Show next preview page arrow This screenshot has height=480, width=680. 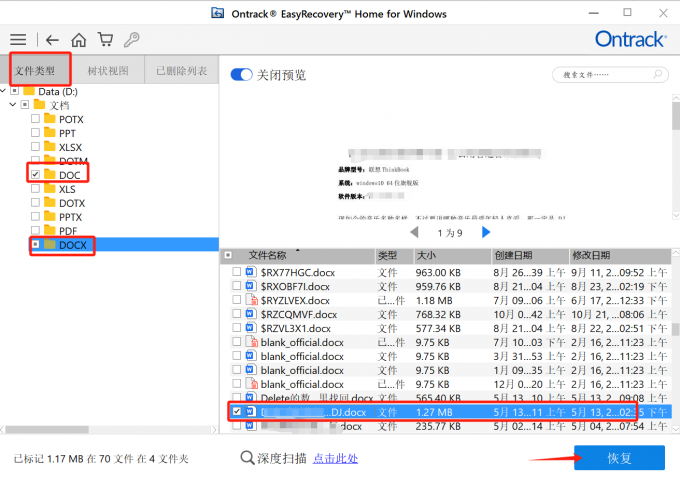[x=486, y=232]
